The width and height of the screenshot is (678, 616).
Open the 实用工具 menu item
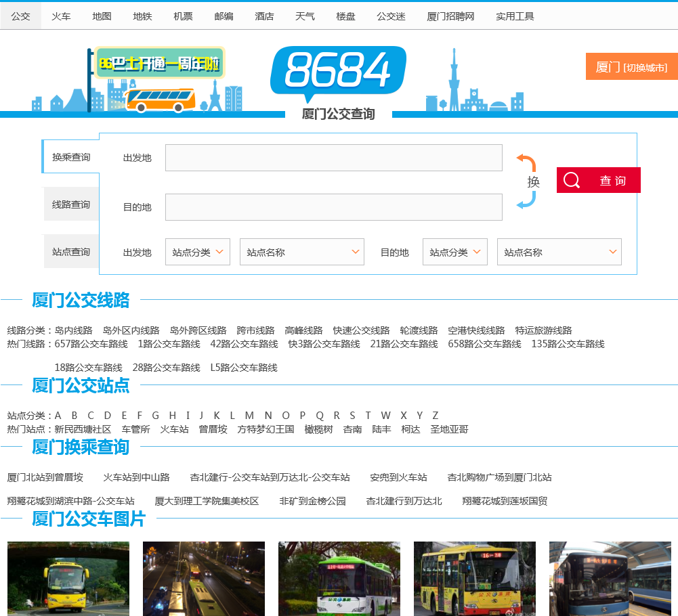(x=515, y=16)
